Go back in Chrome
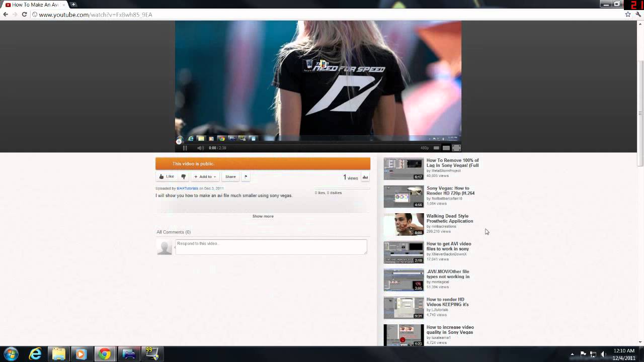The width and height of the screenshot is (644, 362). [6, 15]
